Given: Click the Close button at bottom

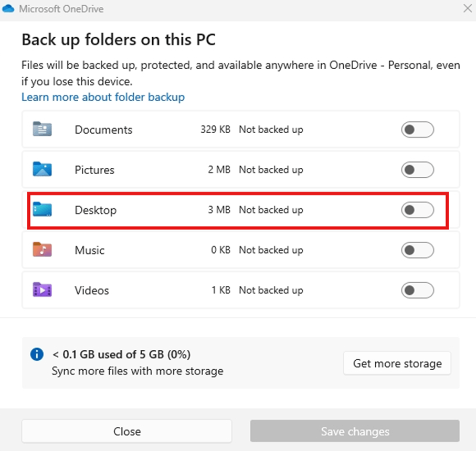Looking at the screenshot, I should (x=127, y=431).
